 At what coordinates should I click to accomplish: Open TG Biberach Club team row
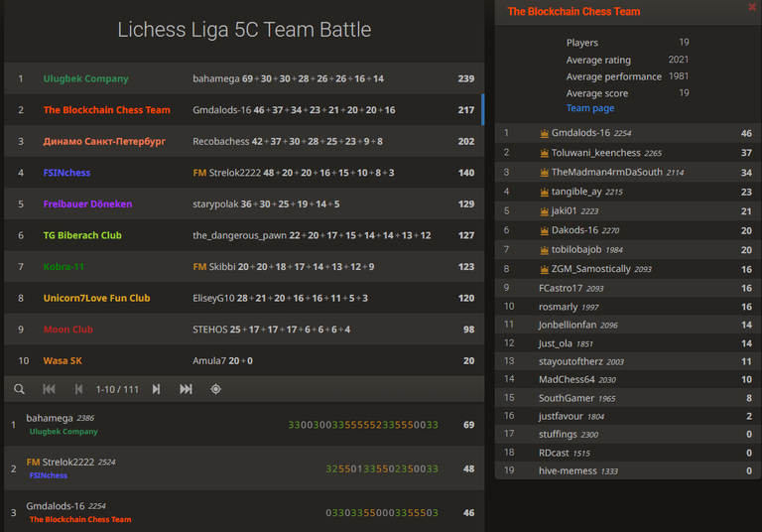coord(244,235)
